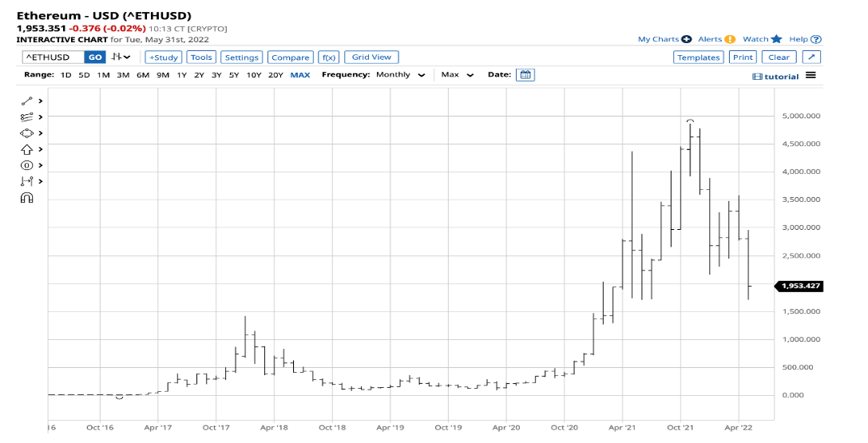Open the My Charts link
The height and width of the screenshot is (443, 868).
click(658, 39)
